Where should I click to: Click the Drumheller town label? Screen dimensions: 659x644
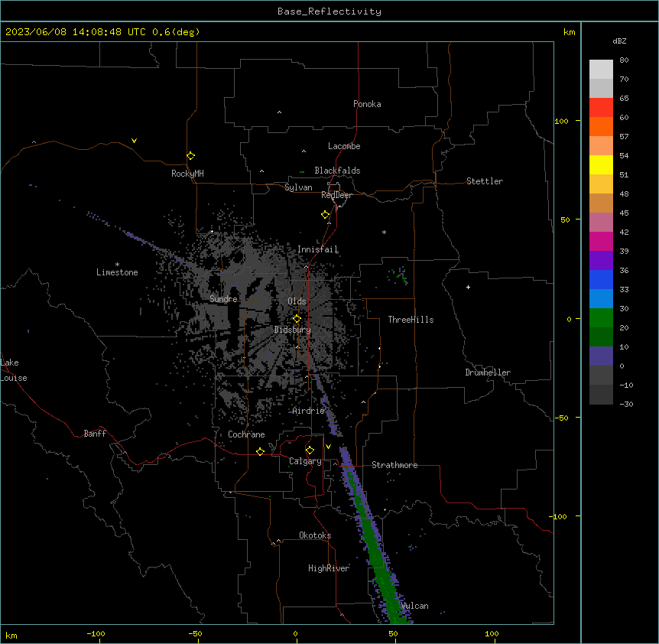coord(488,372)
